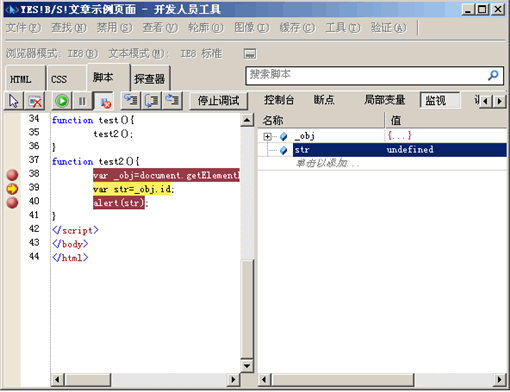510x392 pixels.
Task: Click the </script> tag on line 42
Action: [75, 230]
